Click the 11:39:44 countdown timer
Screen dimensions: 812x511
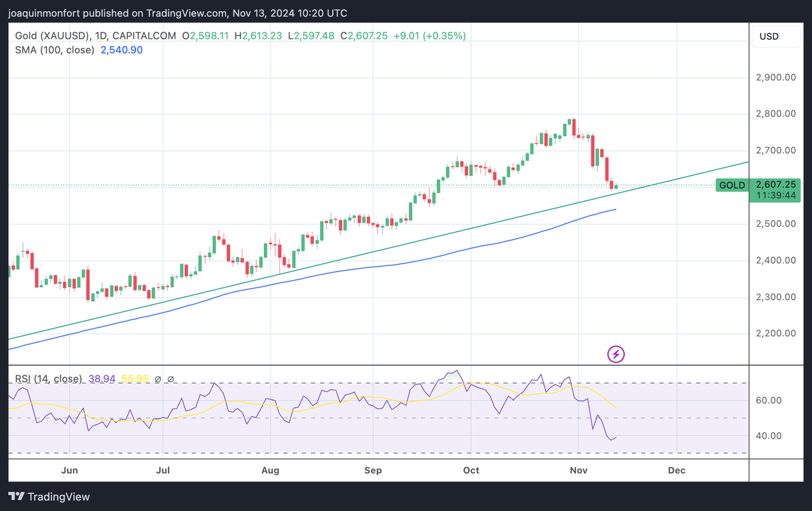pyautogui.click(x=775, y=196)
